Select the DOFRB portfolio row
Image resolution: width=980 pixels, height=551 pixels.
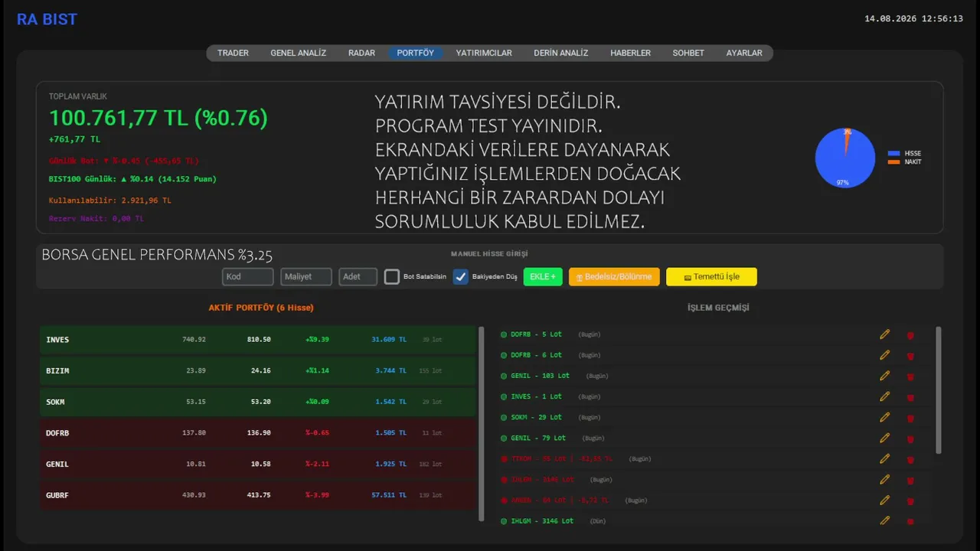pyautogui.click(x=257, y=432)
